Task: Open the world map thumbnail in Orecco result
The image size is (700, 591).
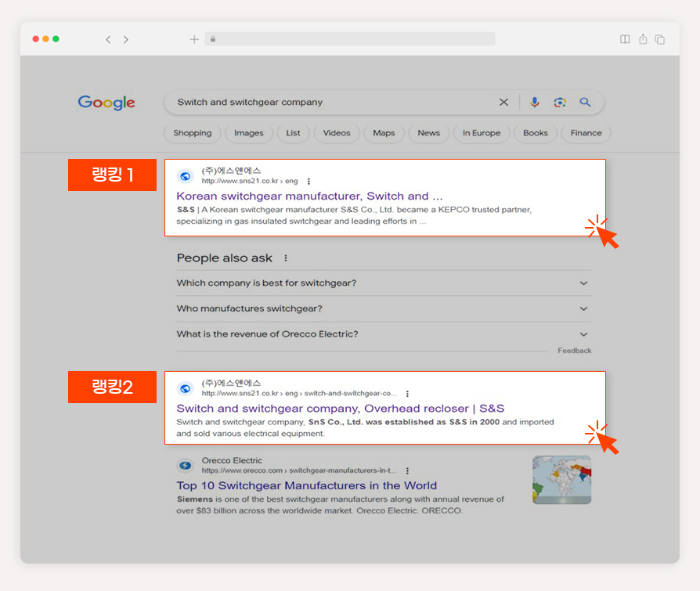Action: click(561, 480)
